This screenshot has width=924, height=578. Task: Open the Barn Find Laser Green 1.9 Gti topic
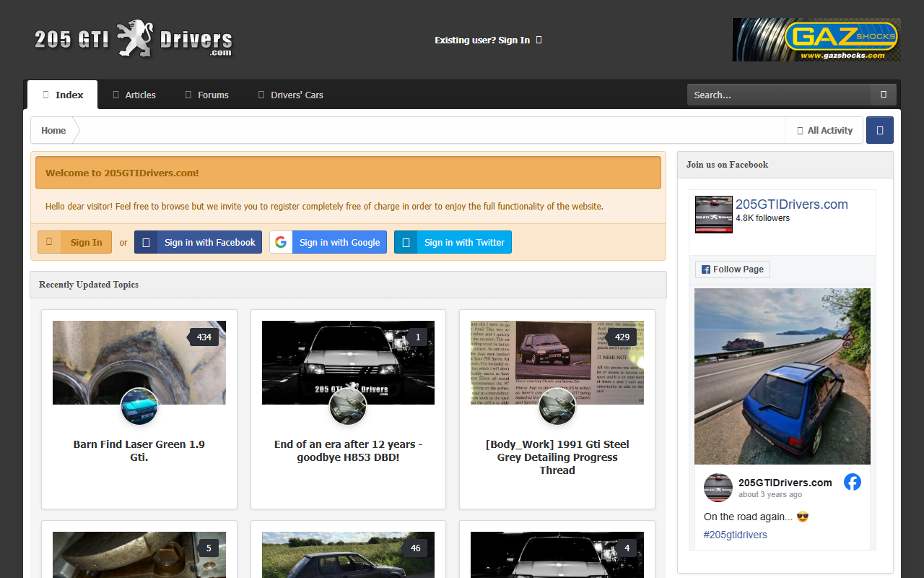[139, 450]
